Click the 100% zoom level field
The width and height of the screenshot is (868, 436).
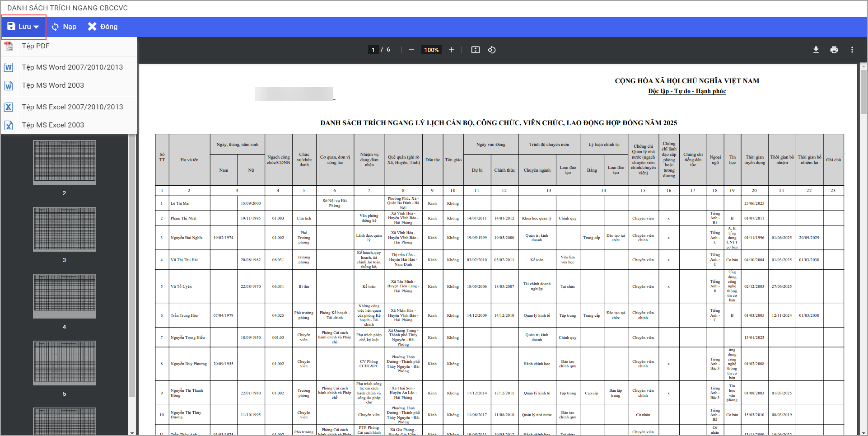(431, 50)
